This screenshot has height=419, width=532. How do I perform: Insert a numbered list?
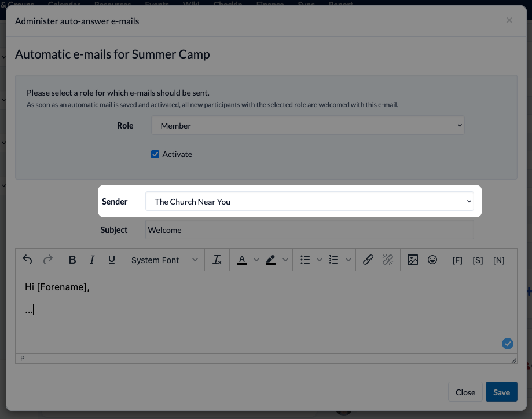click(334, 260)
